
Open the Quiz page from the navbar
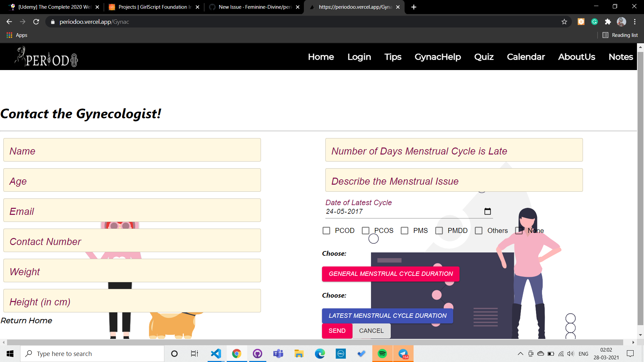484,57
